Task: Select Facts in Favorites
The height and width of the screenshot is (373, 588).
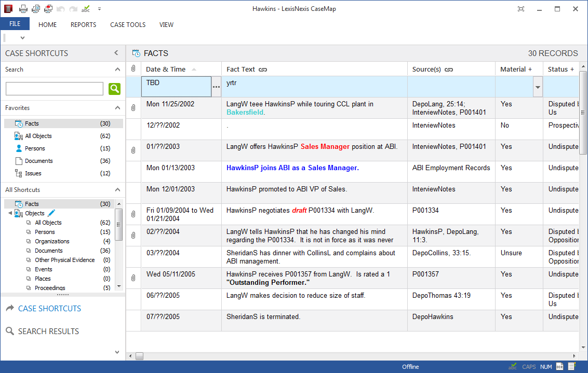Action: pyautogui.click(x=63, y=123)
